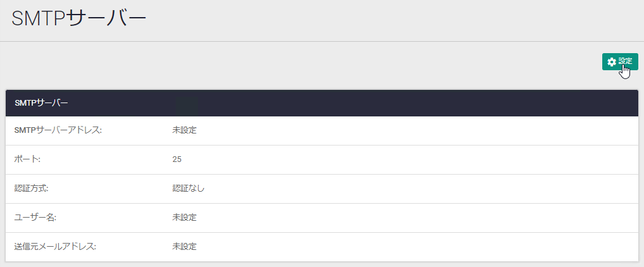Select the 未設定 value for SMTPサーバーアドレス
The image size is (644, 267).
pos(185,130)
